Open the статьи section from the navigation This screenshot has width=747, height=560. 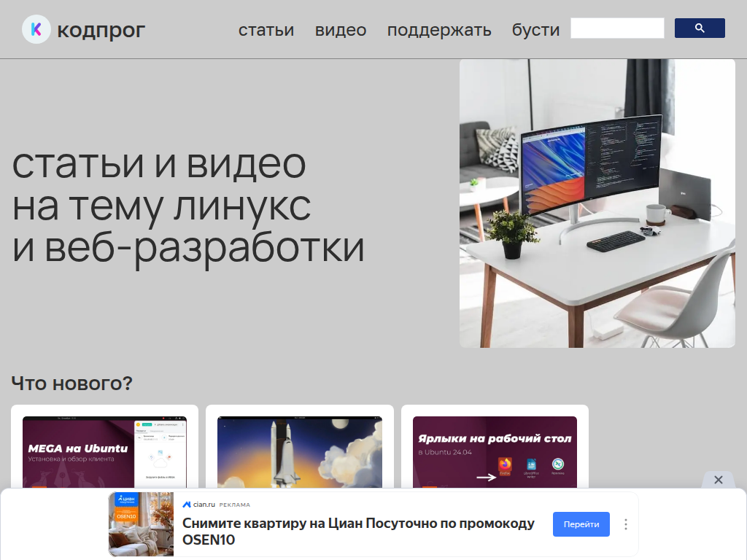(x=266, y=30)
